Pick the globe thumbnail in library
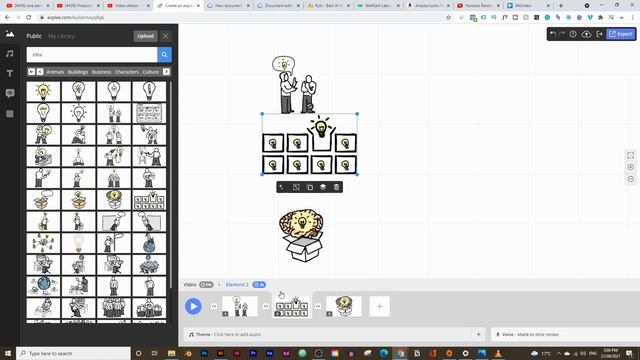The width and height of the screenshot is (640, 360). [x=43, y=286]
